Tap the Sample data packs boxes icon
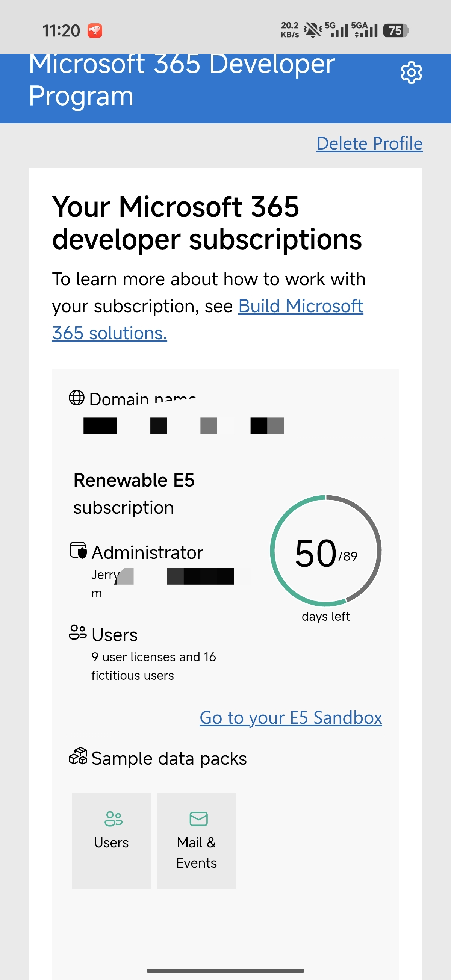The width and height of the screenshot is (451, 980). pos(78,756)
